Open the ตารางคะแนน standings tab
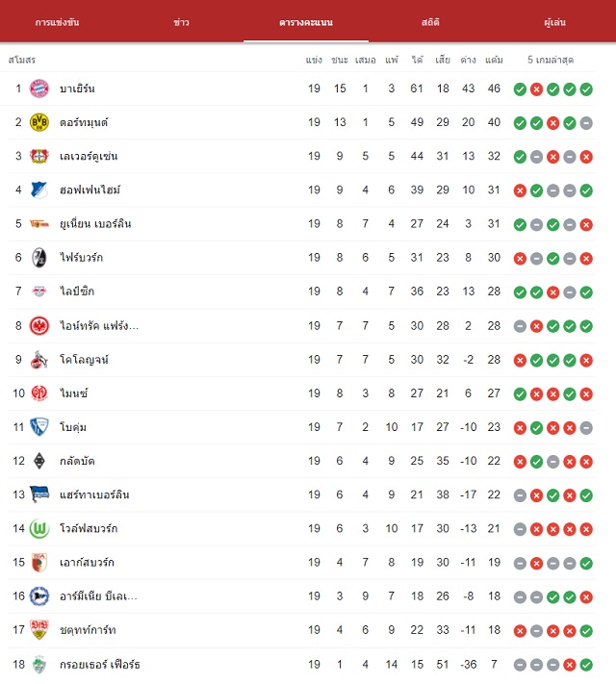This screenshot has width=616, height=684. click(306, 22)
